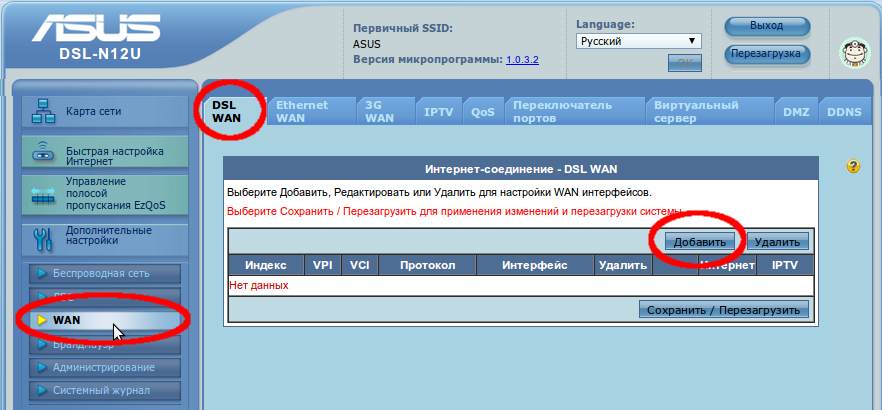This screenshot has height=410, width=882.
Task: Click the yellow arrow beside WAN
Action: click(x=42, y=320)
